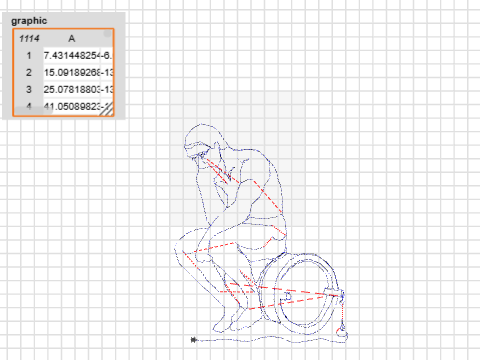Select row number 4 in the table
Image resolution: width=480 pixels, height=360 pixels.
[29, 106]
